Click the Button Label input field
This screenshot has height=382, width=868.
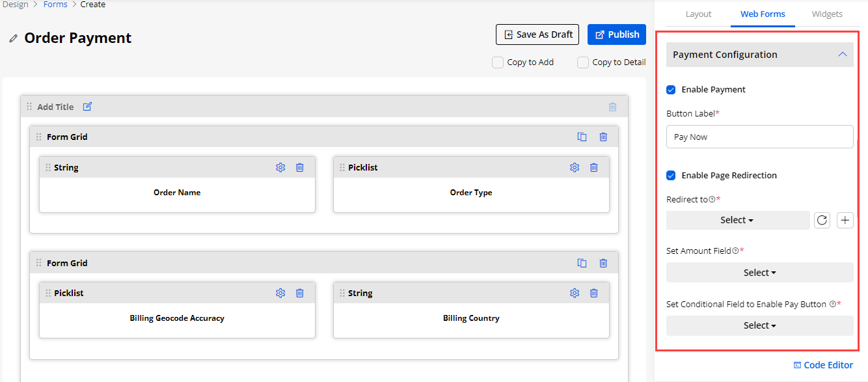759,137
